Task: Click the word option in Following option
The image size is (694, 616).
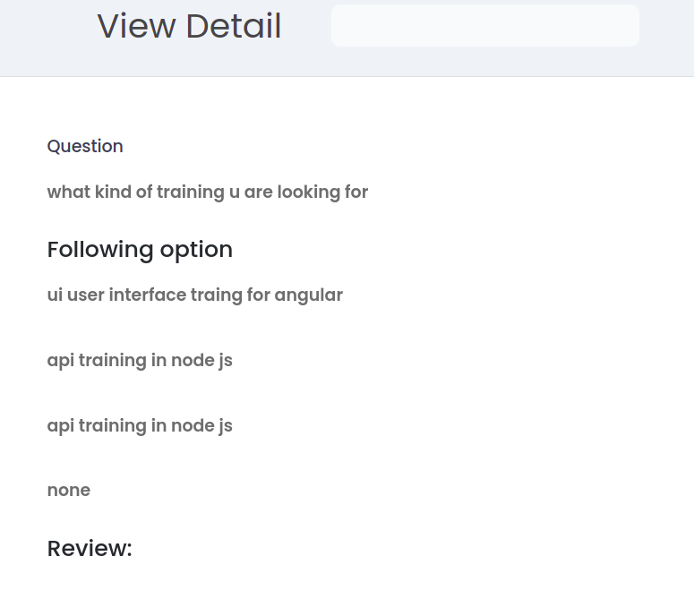Action: (x=196, y=249)
